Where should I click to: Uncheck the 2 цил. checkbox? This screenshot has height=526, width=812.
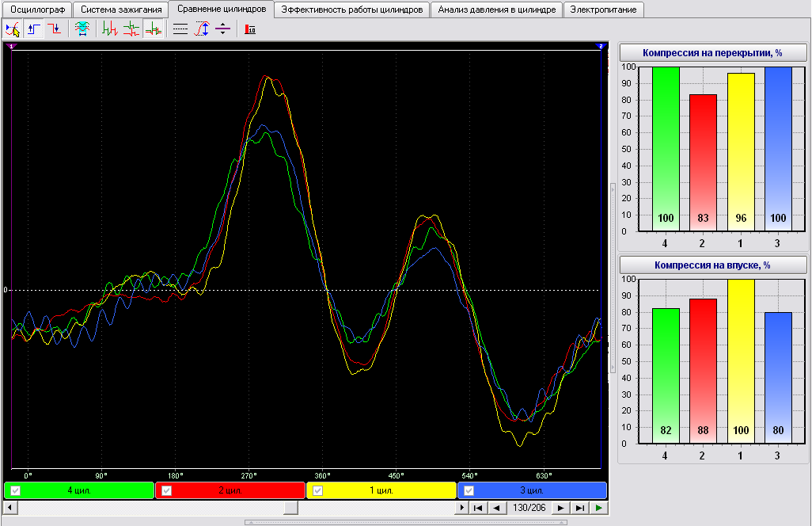167,491
